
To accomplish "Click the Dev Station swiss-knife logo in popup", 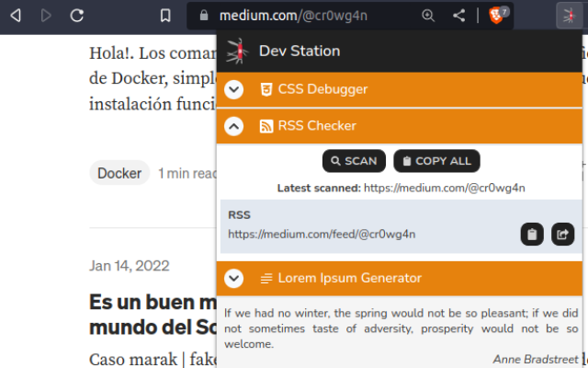I will pos(237,52).
